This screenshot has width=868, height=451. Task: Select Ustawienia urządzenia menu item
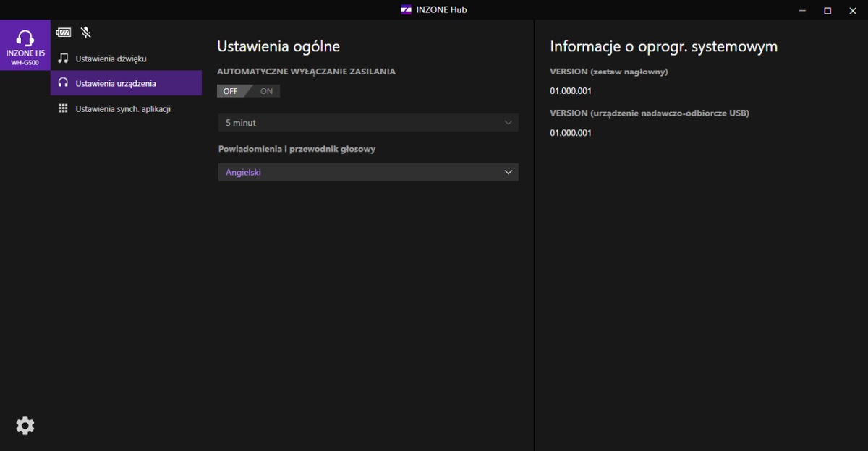126,83
